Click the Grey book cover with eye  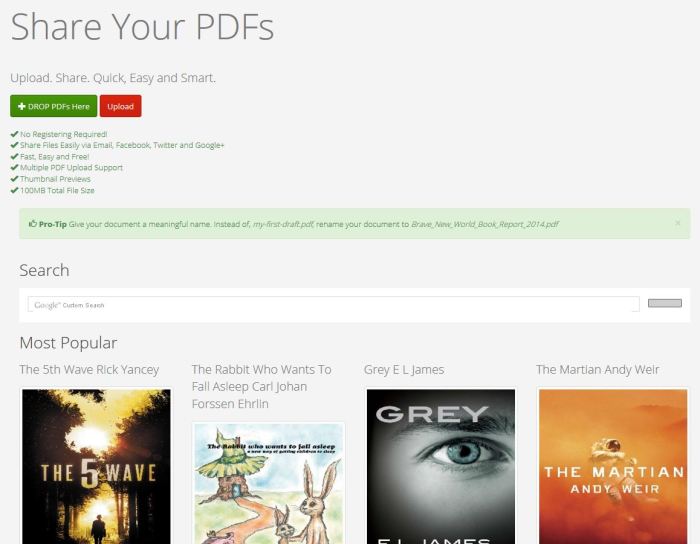(441, 466)
